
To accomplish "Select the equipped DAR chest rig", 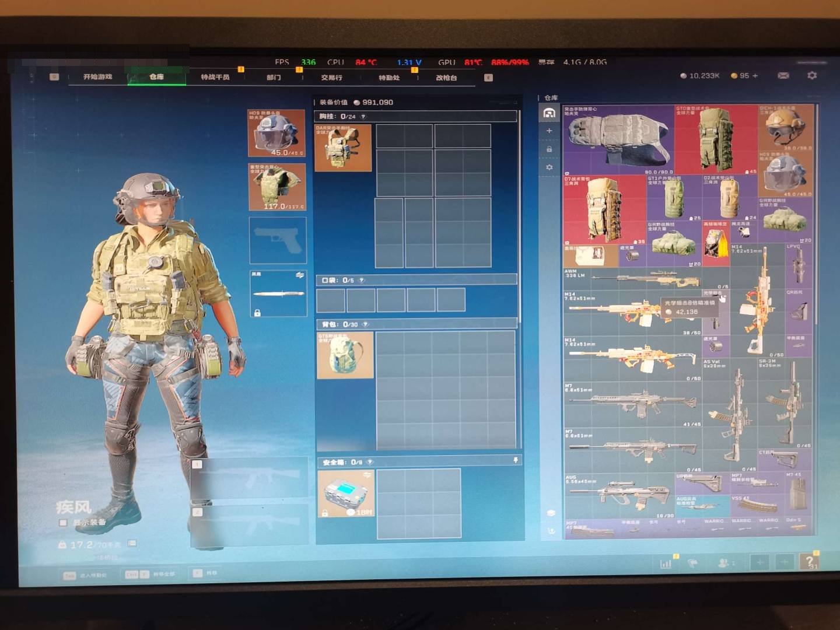I will pos(343,148).
